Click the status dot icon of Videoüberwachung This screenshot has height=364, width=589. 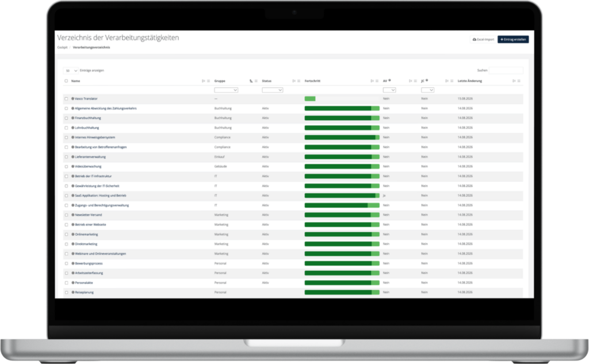(x=73, y=166)
